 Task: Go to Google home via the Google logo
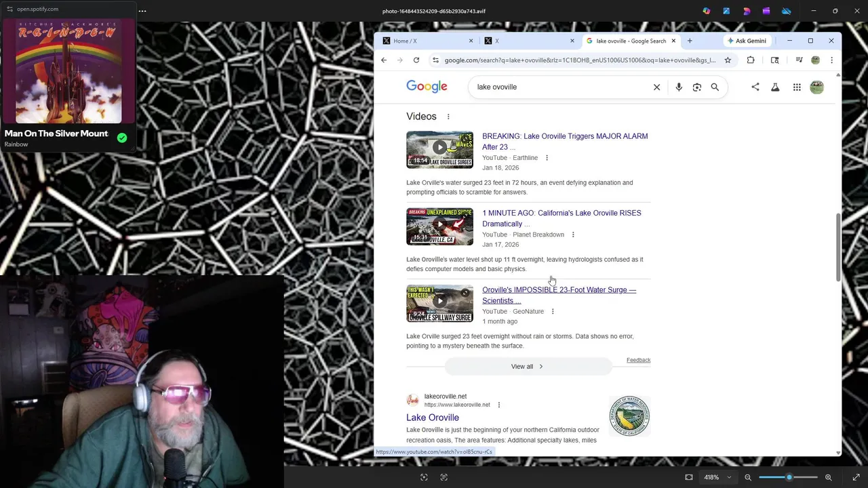427,87
